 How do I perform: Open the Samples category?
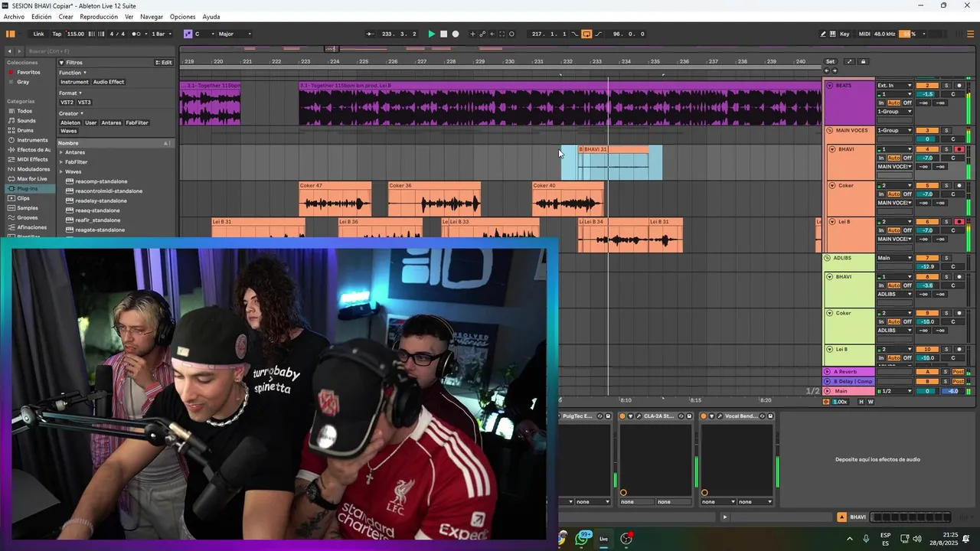pyautogui.click(x=27, y=208)
